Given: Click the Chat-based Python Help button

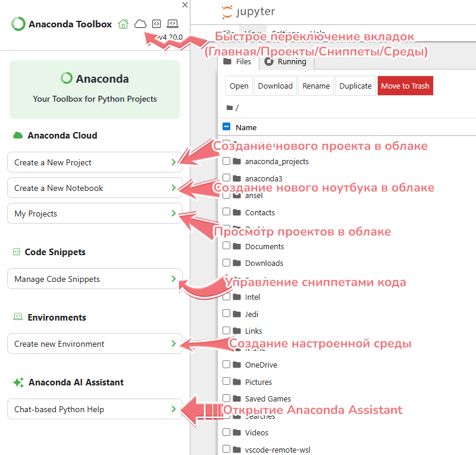Looking at the screenshot, I should coord(95,409).
